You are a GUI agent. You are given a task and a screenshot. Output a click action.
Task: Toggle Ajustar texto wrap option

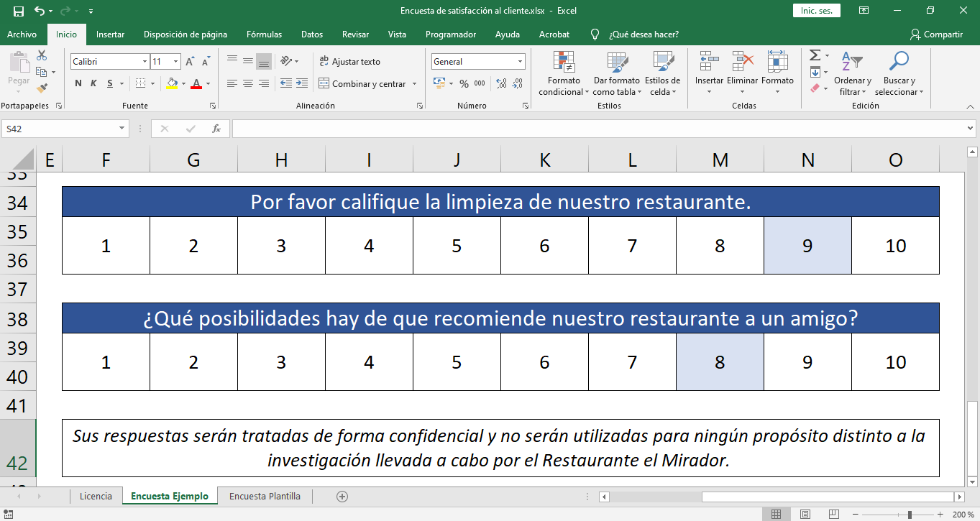point(349,62)
